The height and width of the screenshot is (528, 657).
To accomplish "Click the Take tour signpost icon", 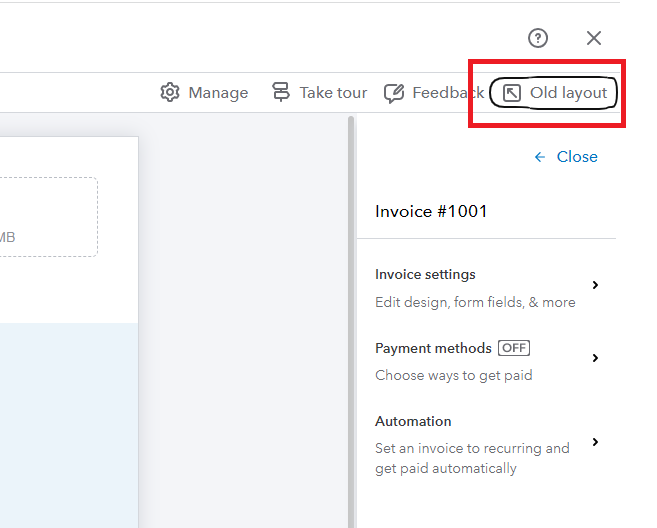I will coord(281,93).
